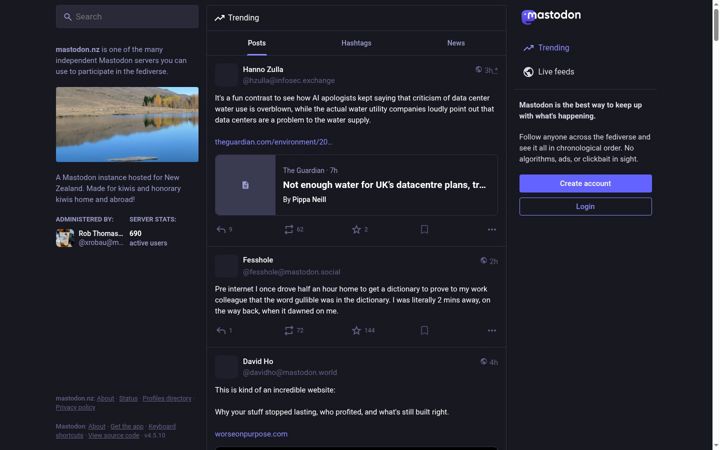Open Hanno Zulla's profile name
Image resolution: width=720 pixels, height=450 pixels.
pyautogui.click(x=263, y=69)
